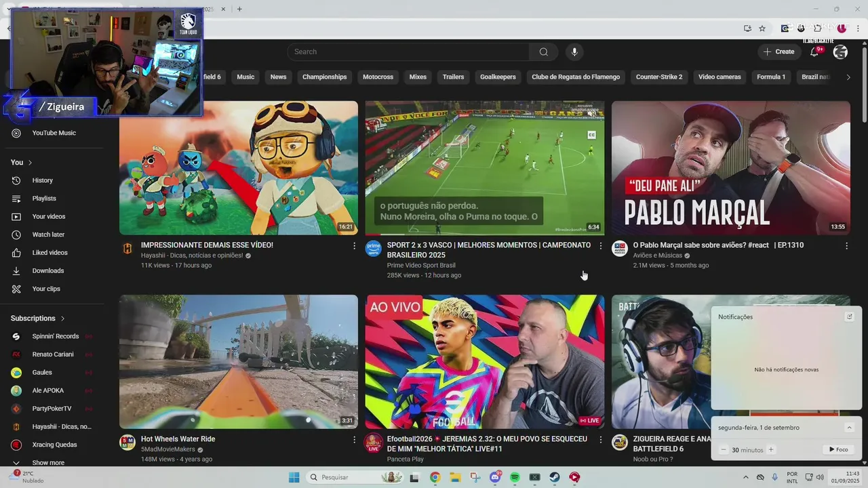Decrease focus minutes with minus button

click(x=724, y=449)
